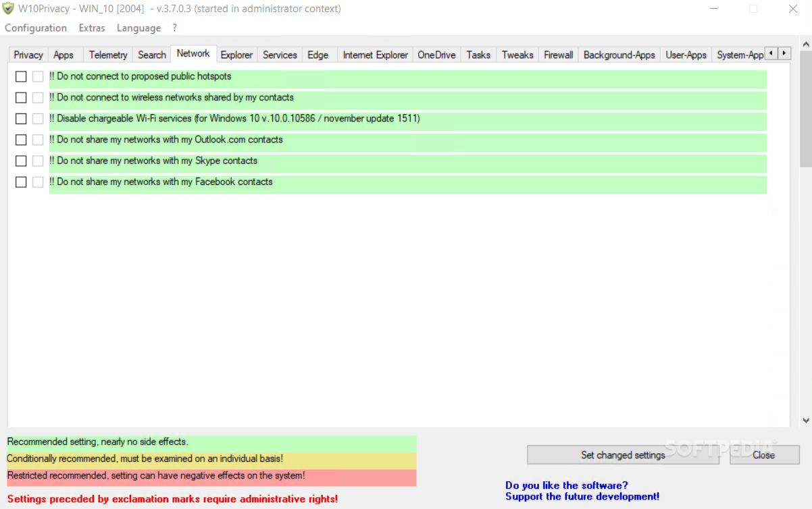812x509 pixels.
Task: Enable 'Do not connect to proposed public hotspots'
Action: [x=20, y=76]
